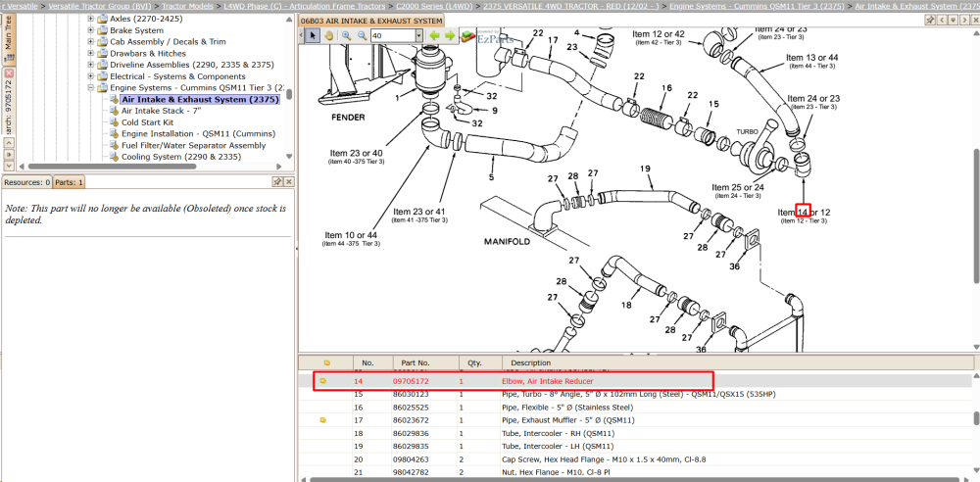Expand the Axles (2270-2425) tree node
The image size is (980, 482).
point(90,19)
